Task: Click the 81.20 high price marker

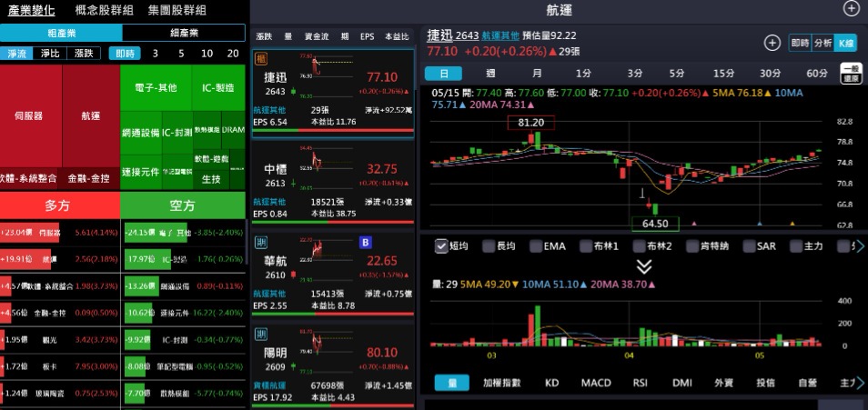Action: 530,123
